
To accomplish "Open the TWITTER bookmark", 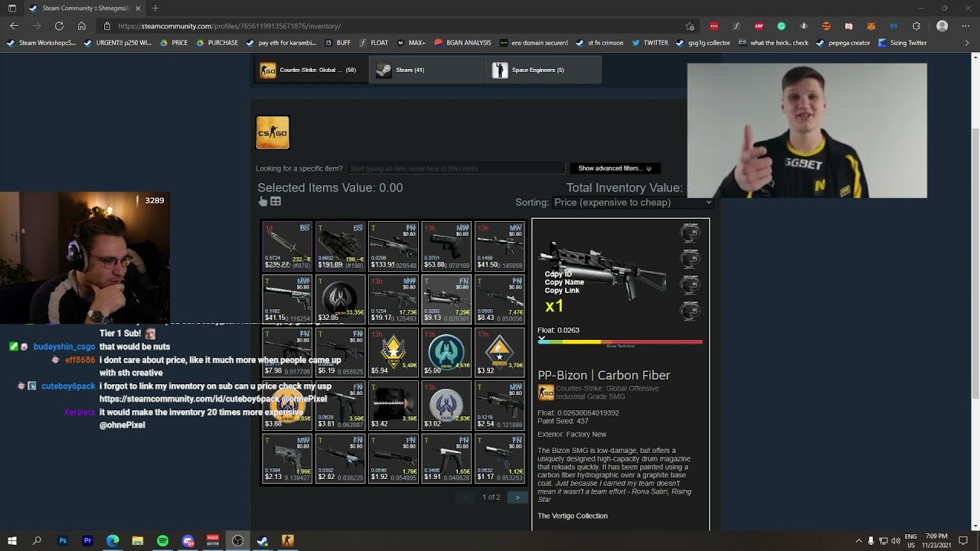I will point(649,43).
